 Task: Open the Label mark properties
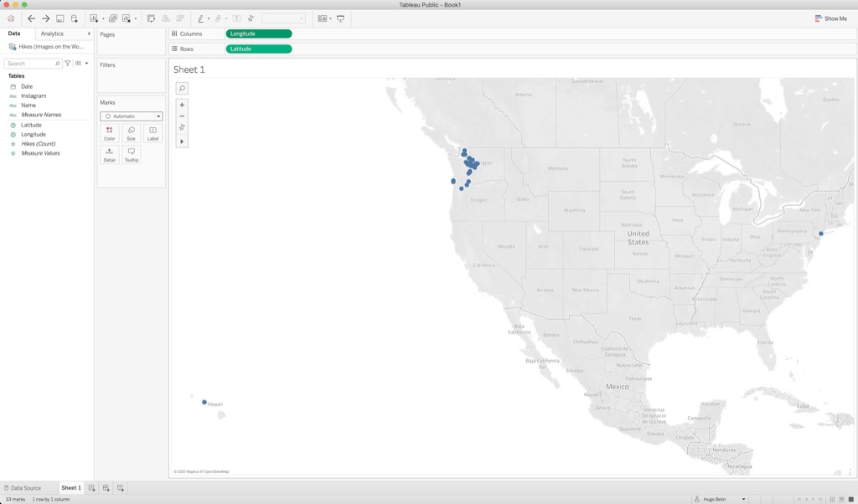(x=152, y=132)
